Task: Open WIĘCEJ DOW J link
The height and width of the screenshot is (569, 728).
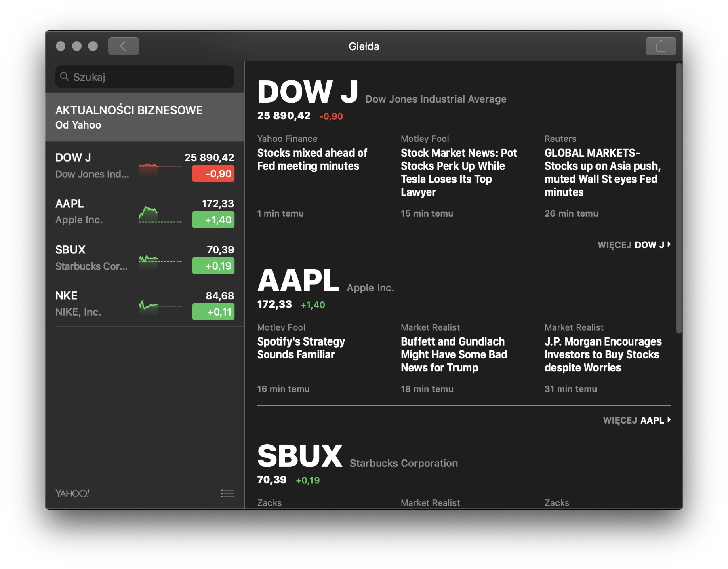Action: coord(634,244)
